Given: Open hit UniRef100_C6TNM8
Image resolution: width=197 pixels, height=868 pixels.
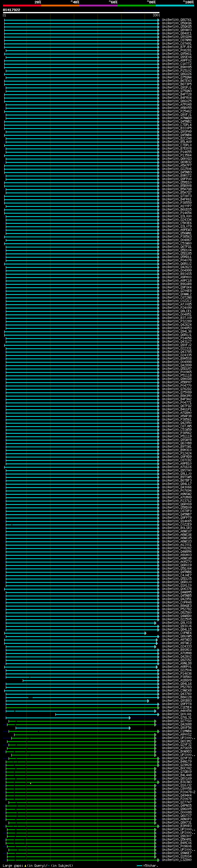Looking at the screenshot, I should tap(176, 40).
